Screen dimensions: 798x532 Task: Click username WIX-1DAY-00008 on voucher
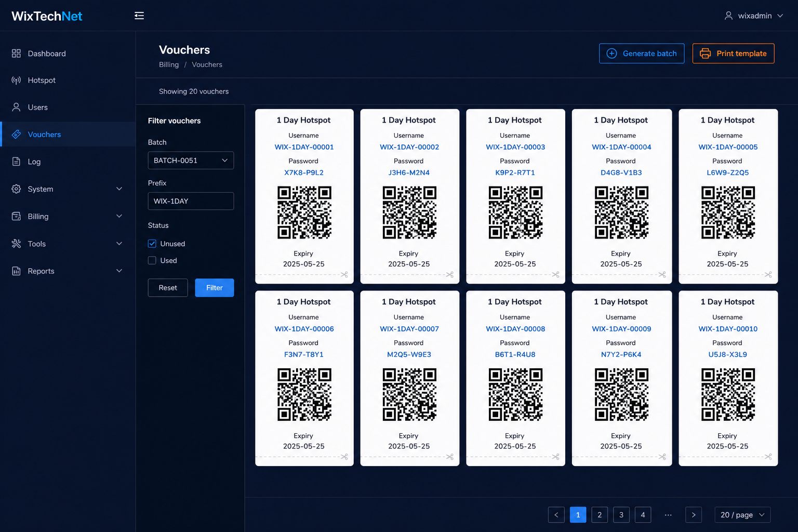(x=515, y=329)
